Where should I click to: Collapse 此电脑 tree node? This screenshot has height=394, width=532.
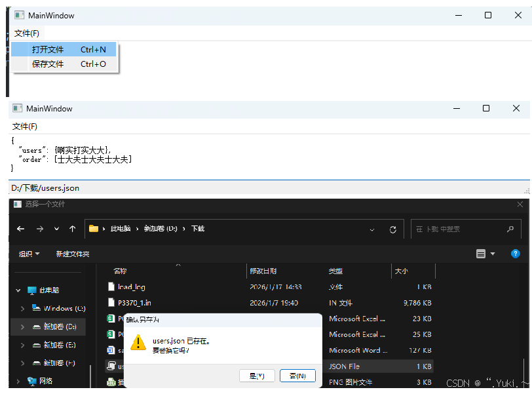click(18, 290)
